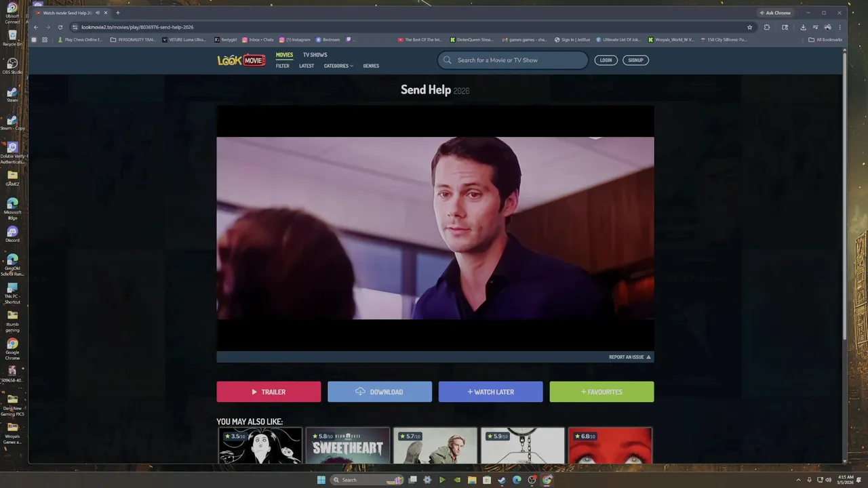Close the Send Help browser tab
The image size is (868, 488).
(x=106, y=13)
